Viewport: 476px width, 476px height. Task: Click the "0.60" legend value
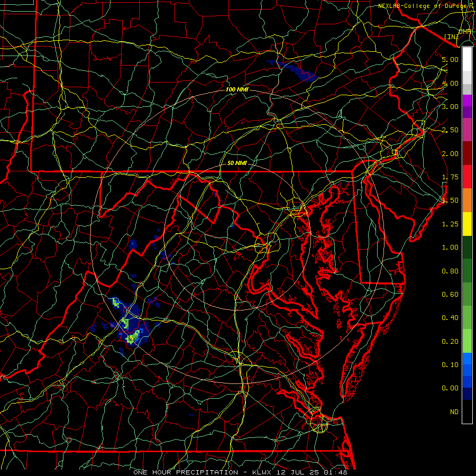(x=450, y=295)
